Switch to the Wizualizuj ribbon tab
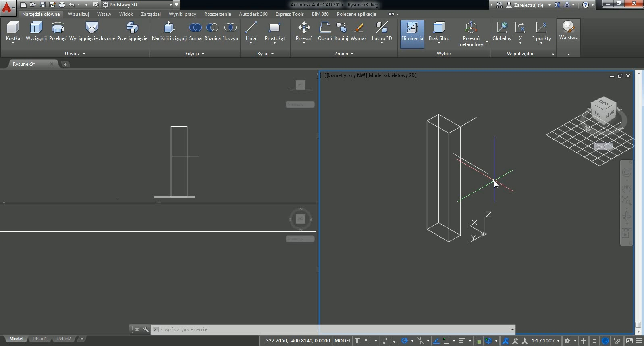The height and width of the screenshot is (346, 644). 78,14
